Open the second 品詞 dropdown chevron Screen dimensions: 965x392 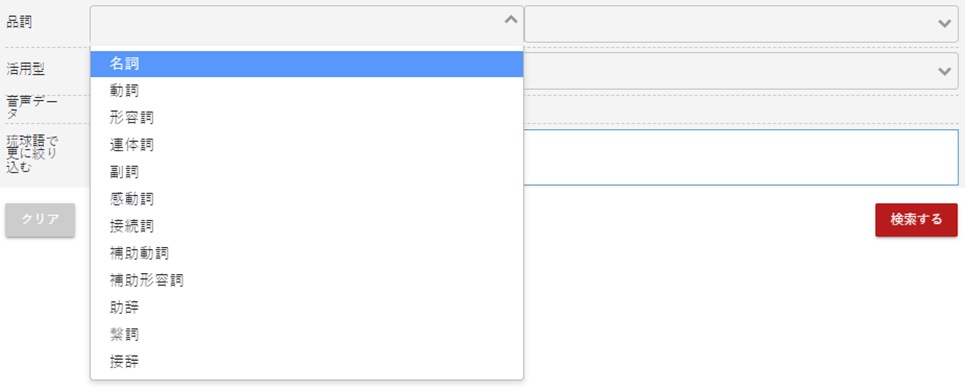(944, 24)
